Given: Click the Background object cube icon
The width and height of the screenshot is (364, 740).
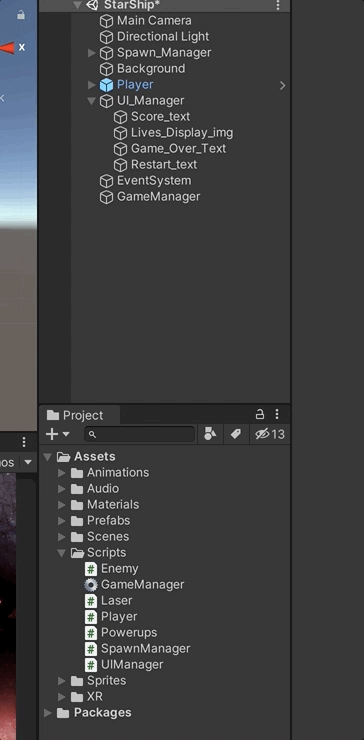Looking at the screenshot, I should pos(106,69).
